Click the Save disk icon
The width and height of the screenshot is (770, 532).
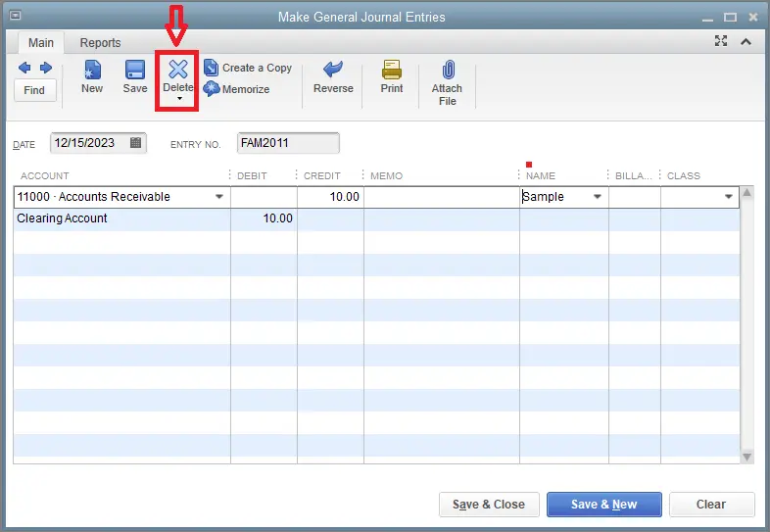pos(135,70)
